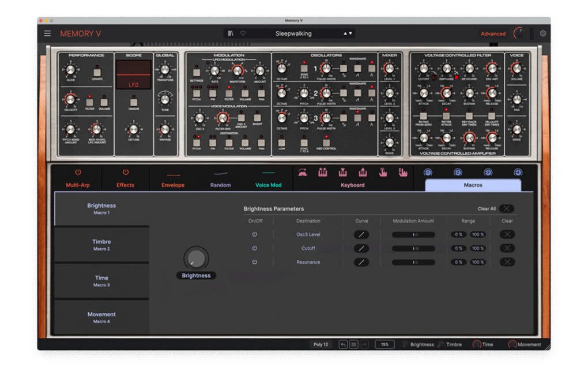Open the preset library browser icon
Viewport: 588px width, 370px height.
[x=231, y=33]
